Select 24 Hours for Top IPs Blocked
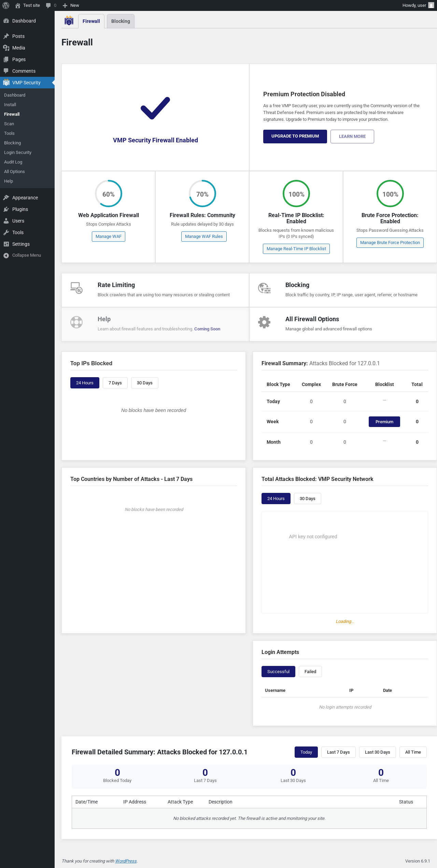 click(85, 383)
